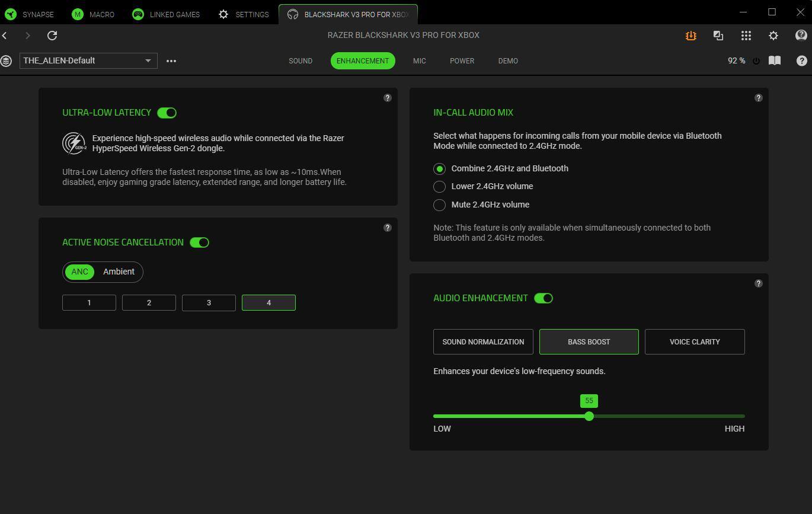Image resolution: width=812 pixels, height=514 pixels.
Task: Set ANC level to 2
Action: (x=149, y=302)
